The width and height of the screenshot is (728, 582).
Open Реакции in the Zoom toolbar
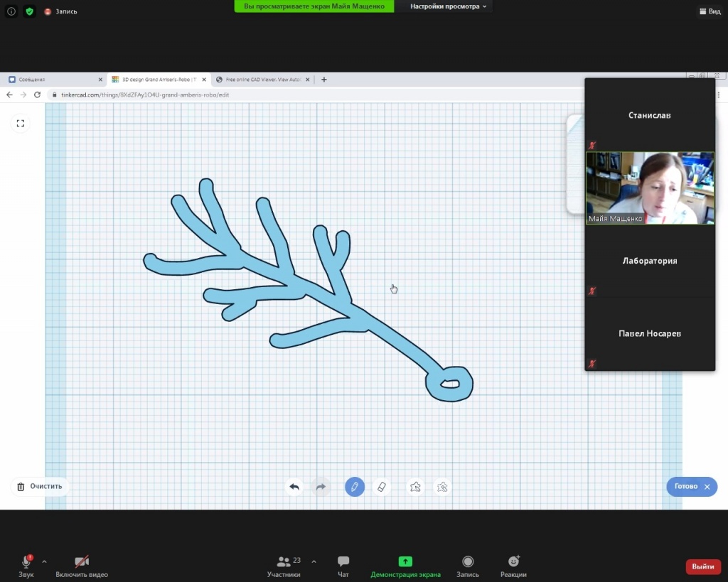pos(513,566)
